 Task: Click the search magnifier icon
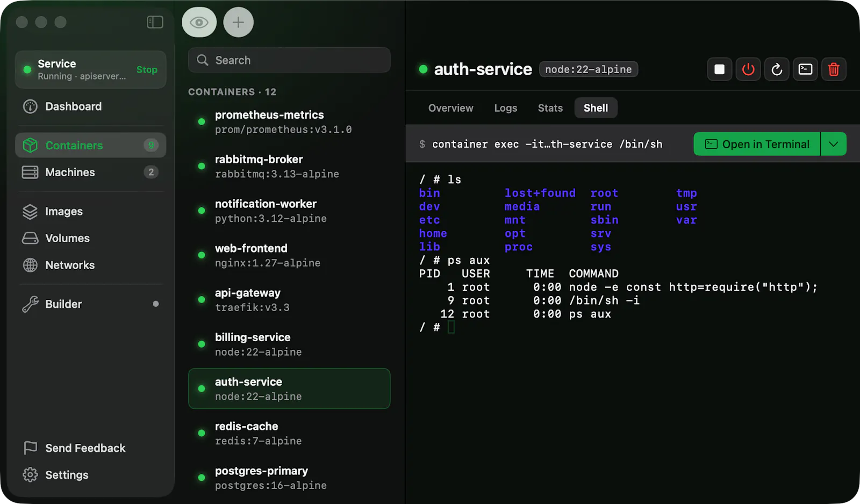[x=203, y=60]
